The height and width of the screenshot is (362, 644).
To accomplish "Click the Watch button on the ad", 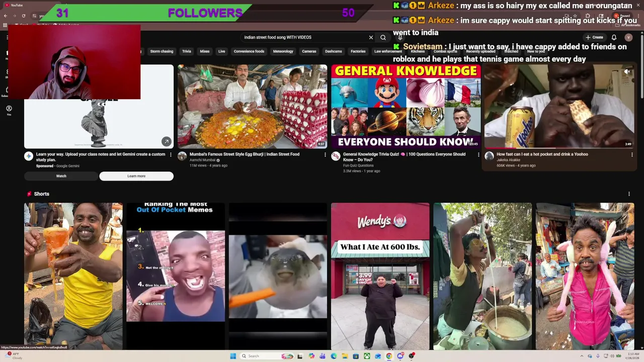I will (x=61, y=176).
